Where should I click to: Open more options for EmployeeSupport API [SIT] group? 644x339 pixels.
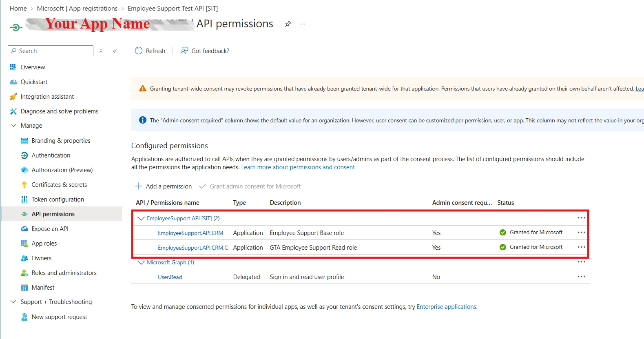click(582, 218)
